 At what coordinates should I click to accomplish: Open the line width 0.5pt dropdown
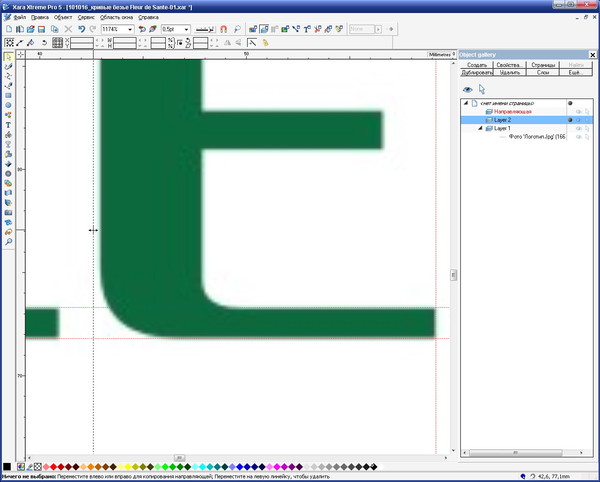(186, 29)
